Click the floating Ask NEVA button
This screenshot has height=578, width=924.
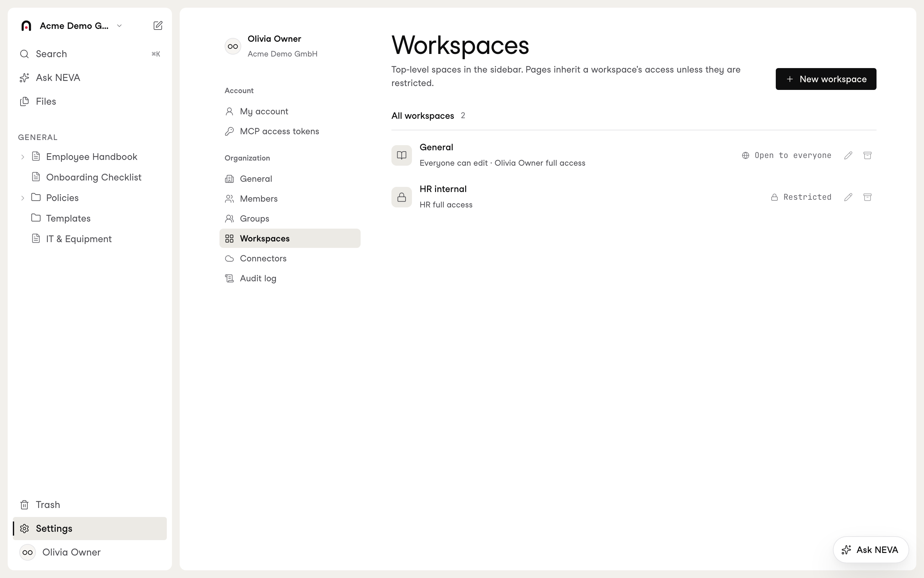870,550
